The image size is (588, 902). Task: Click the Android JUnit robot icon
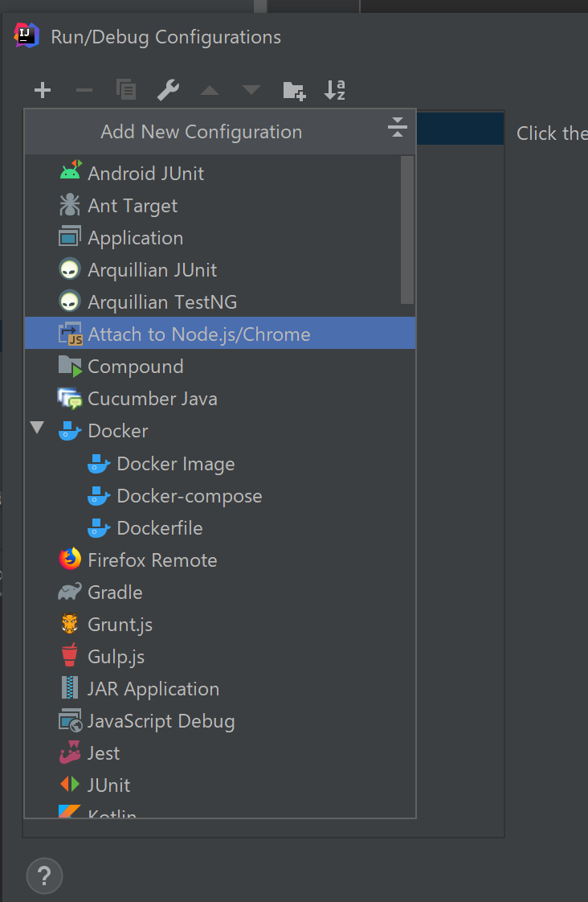[71, 171]
